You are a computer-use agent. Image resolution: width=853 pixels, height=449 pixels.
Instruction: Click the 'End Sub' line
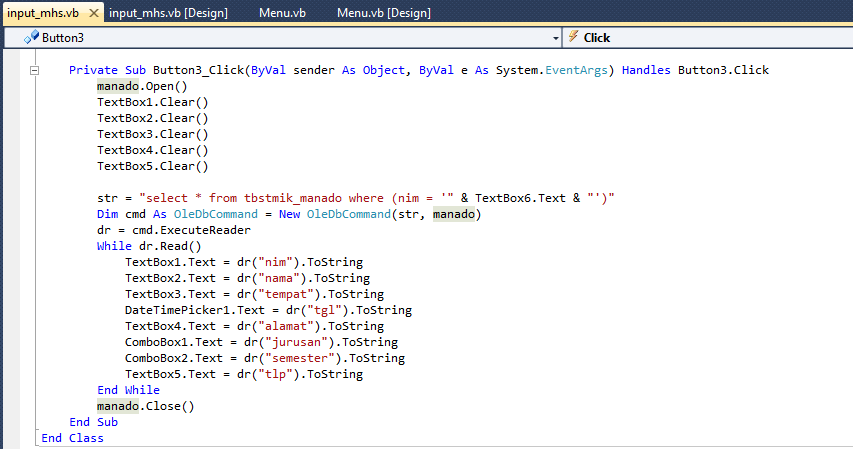[x=94, y=422]
